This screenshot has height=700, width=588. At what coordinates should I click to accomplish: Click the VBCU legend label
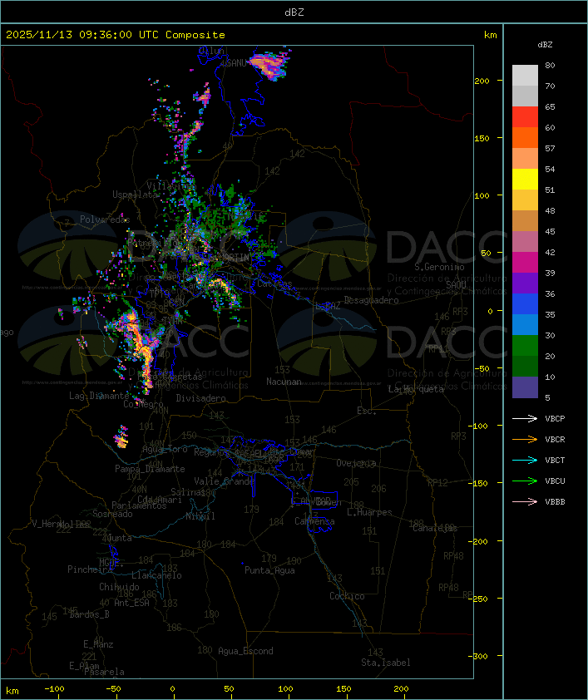click(x=555, y=481)
